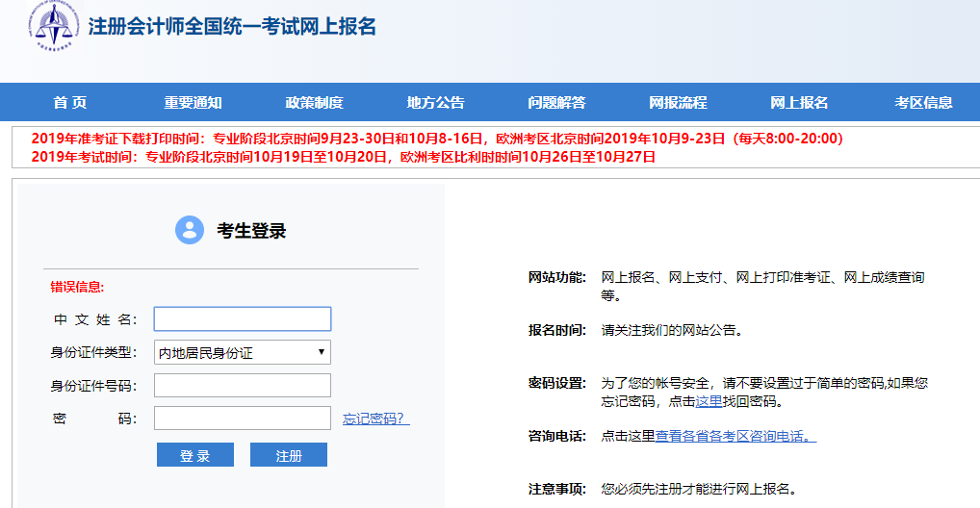Select the 网上报名 menu item

coord(799,103)
